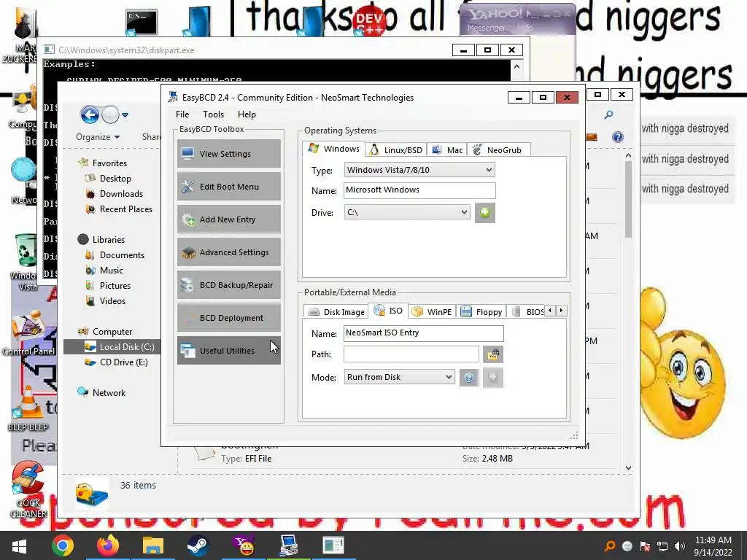Open View Settings in EasyBCD Toolbox
Viewport: 747px width, 560px height.
pos(228,153)
